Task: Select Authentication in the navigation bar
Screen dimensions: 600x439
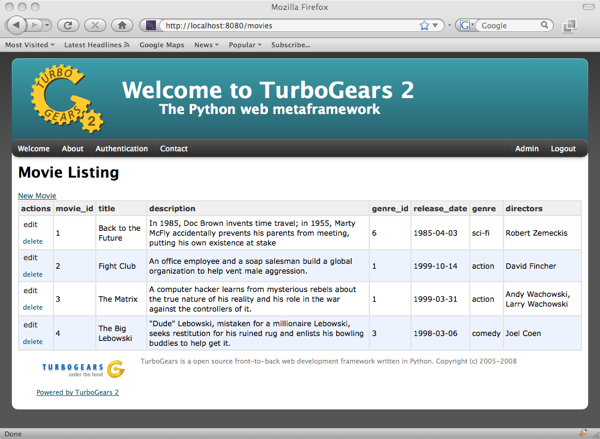Action: (x=121, y=149)
